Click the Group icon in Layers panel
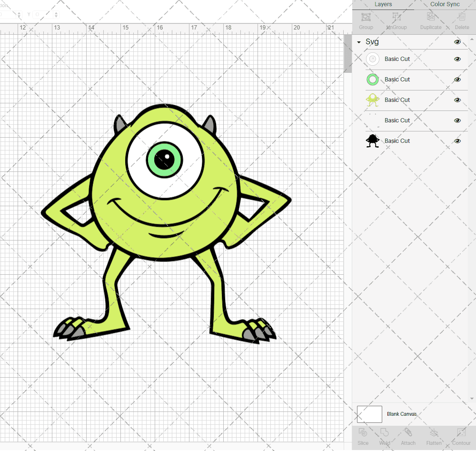Image resolution: width=476 pixels, height=451 pixels. (x=366, y=17)
